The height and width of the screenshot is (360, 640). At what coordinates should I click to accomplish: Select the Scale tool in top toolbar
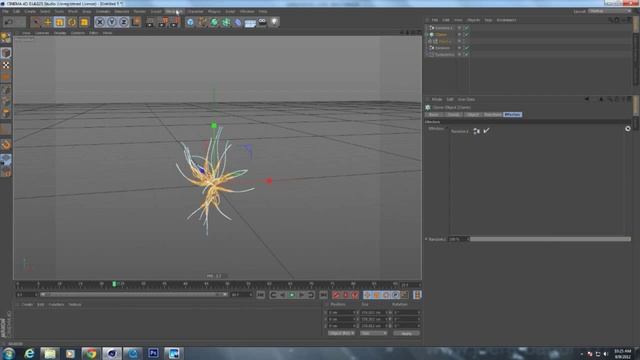(60, 22)
